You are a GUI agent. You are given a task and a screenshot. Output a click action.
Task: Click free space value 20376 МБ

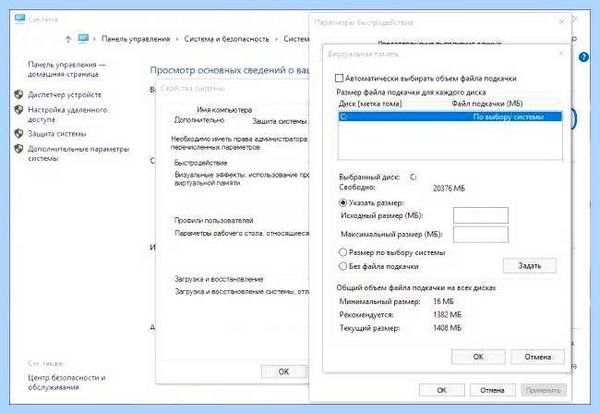click(x=449, y=188)
